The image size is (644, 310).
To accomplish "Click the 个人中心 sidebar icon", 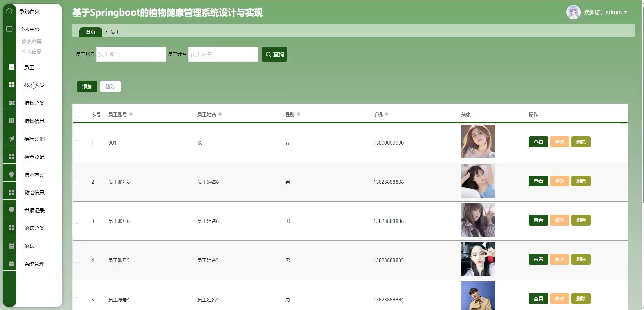I will [9, 29].
